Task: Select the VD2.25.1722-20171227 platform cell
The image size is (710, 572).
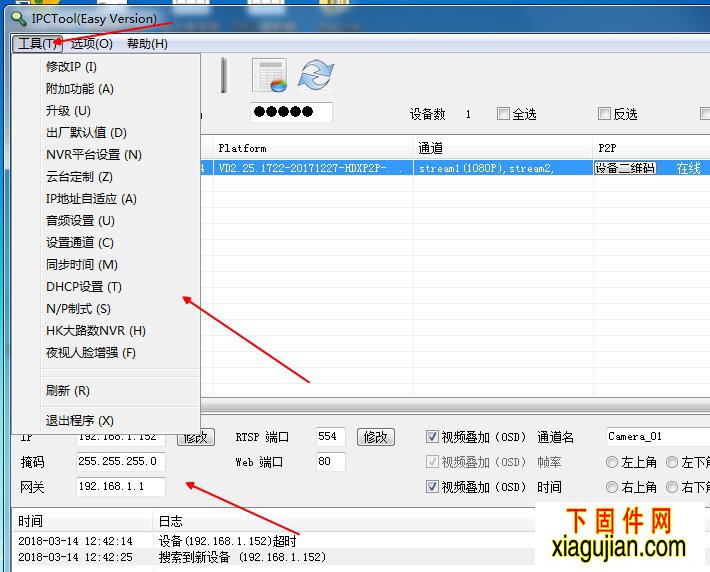Action: click(x=313, y=168)
